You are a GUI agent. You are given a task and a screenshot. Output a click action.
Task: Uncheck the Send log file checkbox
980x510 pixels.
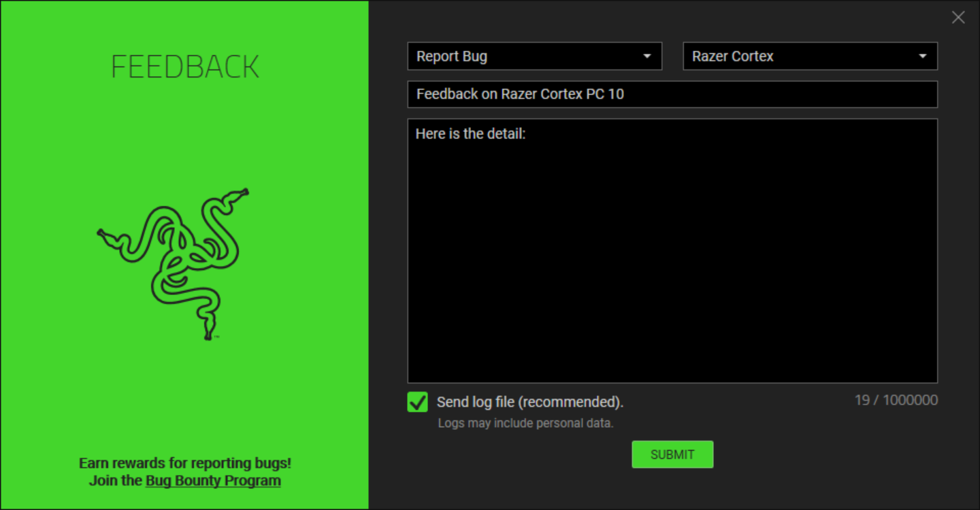[x=417, y=402]
